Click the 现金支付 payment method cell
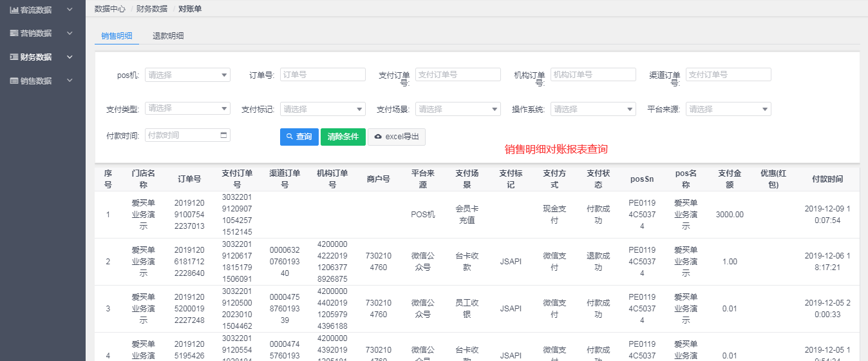 pyautogui.click(x=554, y=215)
